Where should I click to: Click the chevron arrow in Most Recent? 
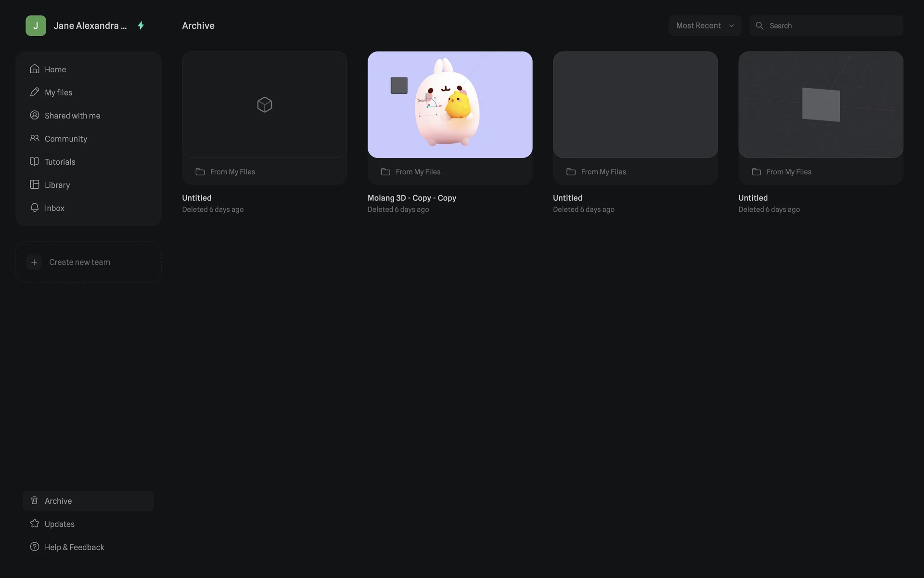click(x=731, y=26)
